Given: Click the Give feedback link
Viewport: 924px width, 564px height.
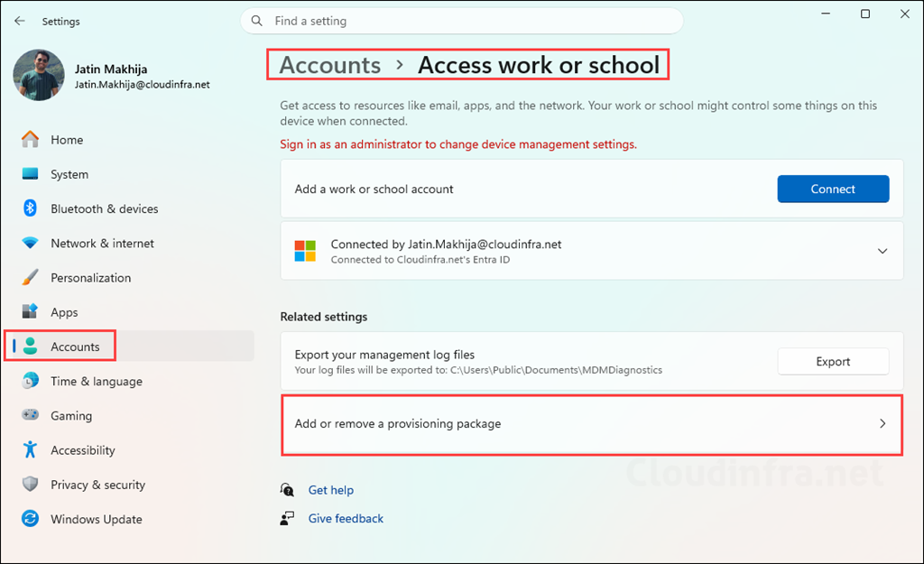Looking at the screenshot, I should (346, 518).
